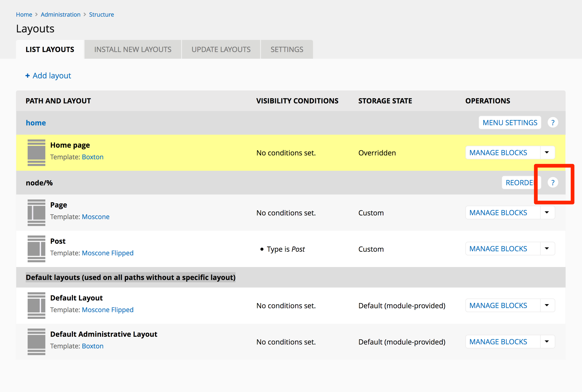Click the Reorder button for node/%
The image size is (582, 392).
[521, 183]
